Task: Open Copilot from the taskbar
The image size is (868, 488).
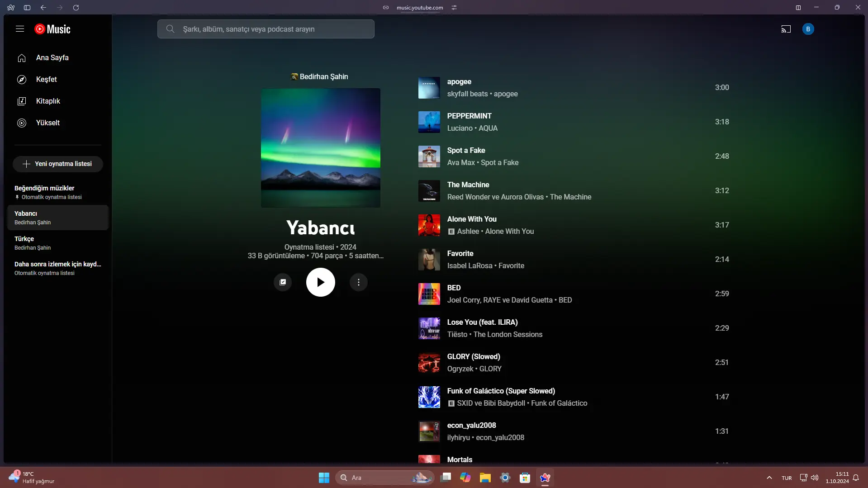Action: pos(465,478)
